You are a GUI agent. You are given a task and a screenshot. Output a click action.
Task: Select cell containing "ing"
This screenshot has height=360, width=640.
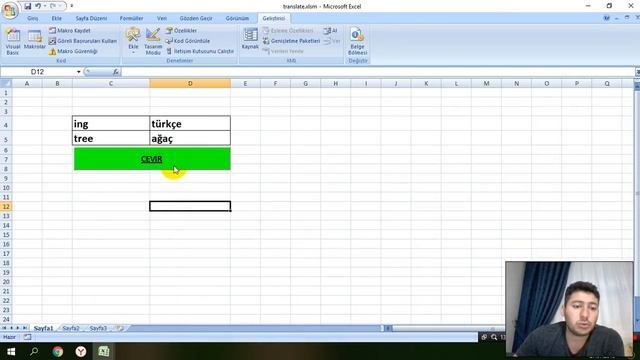(x=111, y=124)
